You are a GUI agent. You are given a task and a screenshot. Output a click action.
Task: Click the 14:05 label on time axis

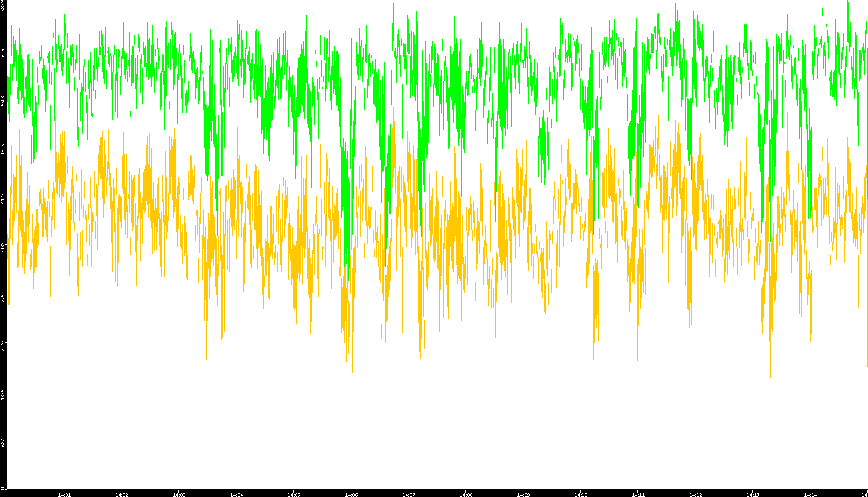point(294,495)
